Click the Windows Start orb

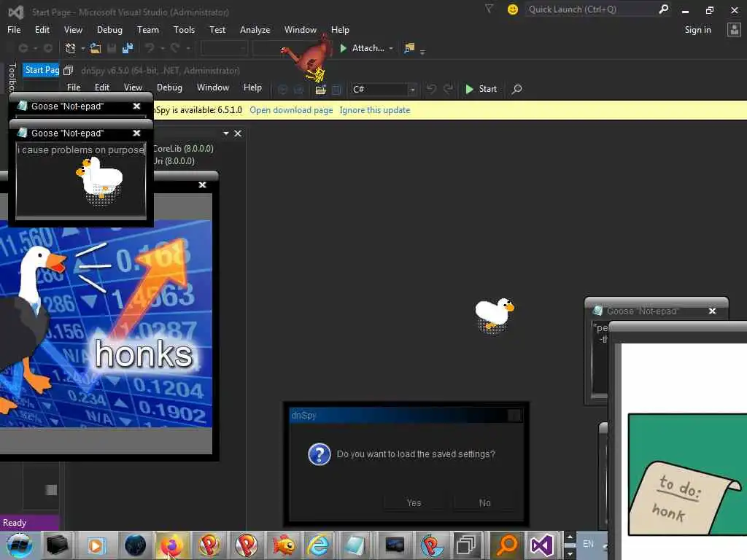20,545
